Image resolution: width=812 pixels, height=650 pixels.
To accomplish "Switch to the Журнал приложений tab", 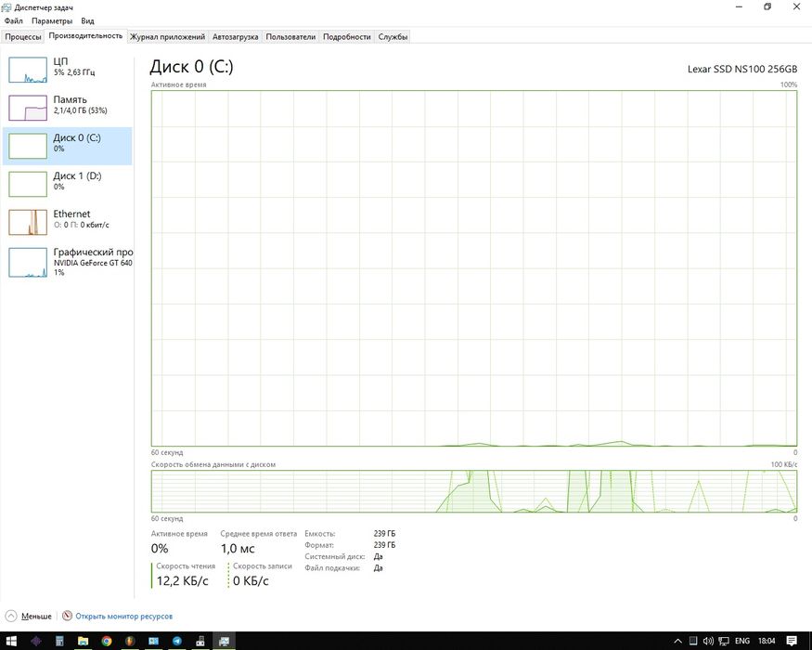I will (167, 37).
